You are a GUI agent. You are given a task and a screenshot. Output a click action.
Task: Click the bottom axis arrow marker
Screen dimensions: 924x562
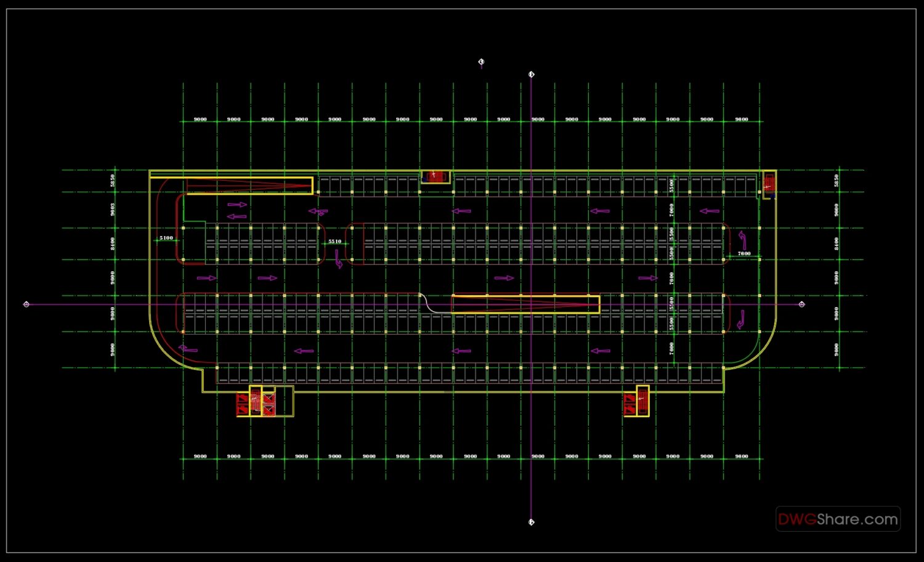(531, 523)
